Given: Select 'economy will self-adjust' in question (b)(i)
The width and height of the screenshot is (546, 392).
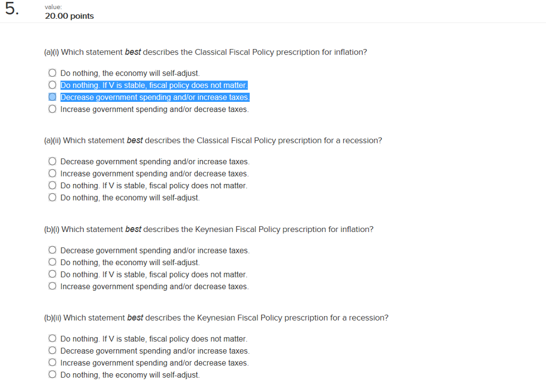Looking at the screenshot, I should [x=52, y=262].
